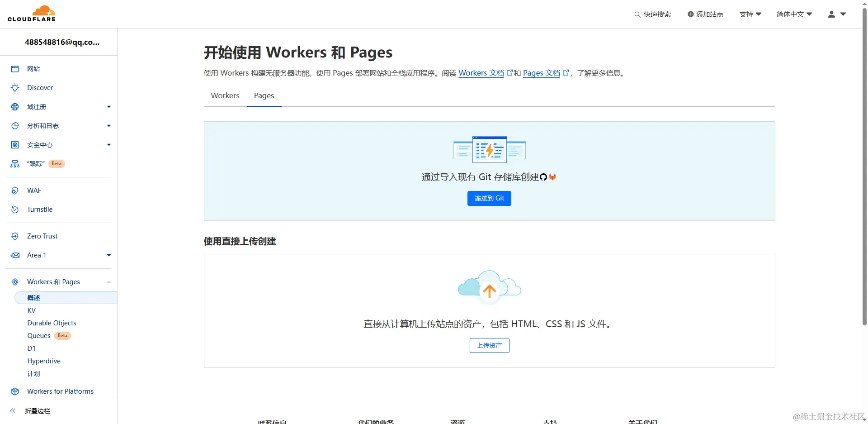Click the Git import illustration graphic
Viewport: 868px width, 424px height.
point(490,149)
